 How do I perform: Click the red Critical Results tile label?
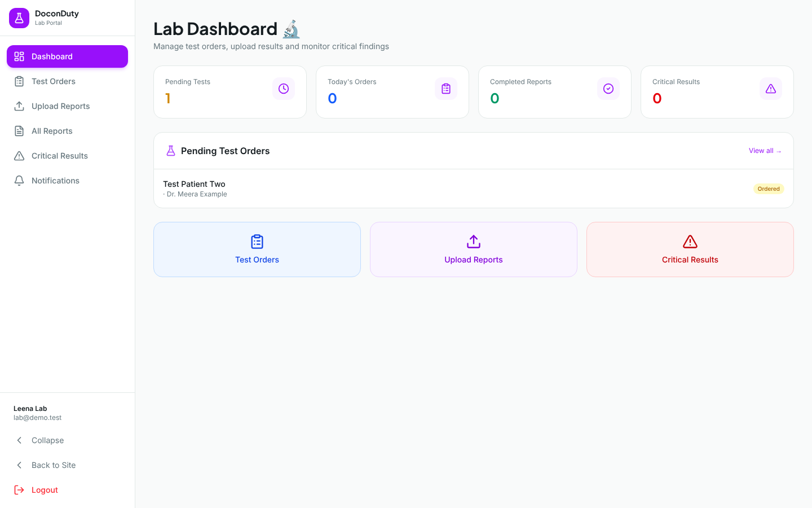click(x=690, y=260)
